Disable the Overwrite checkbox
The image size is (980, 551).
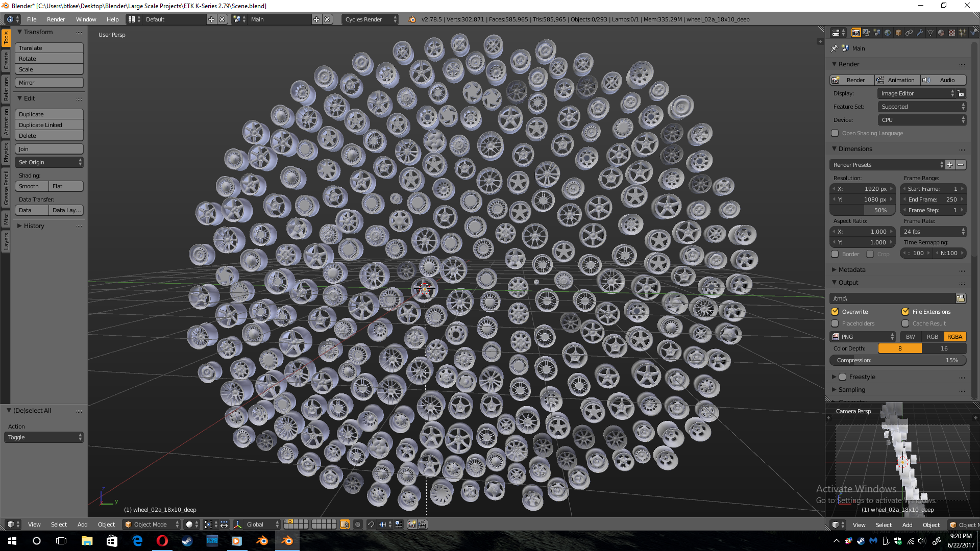(835, 312)
